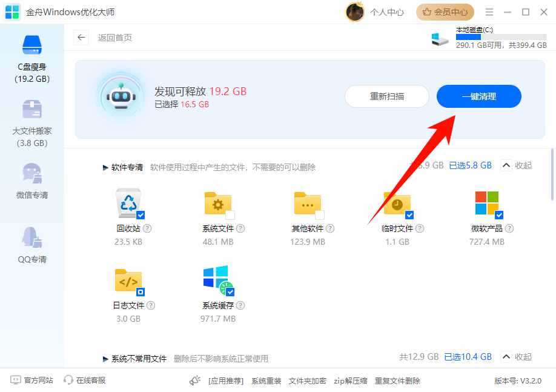Uncheck the 临时文件 selection
The height and width of the screenshot is (392, 556).
(409, 214)
